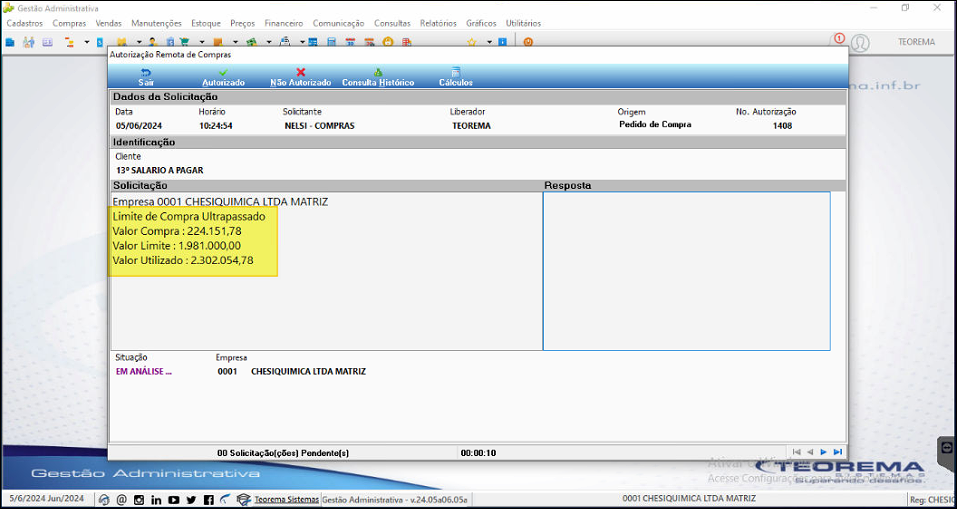Open the Instagram icon in the status bar
This screenshot has height=509, width=957.
(x=139, y=499)
